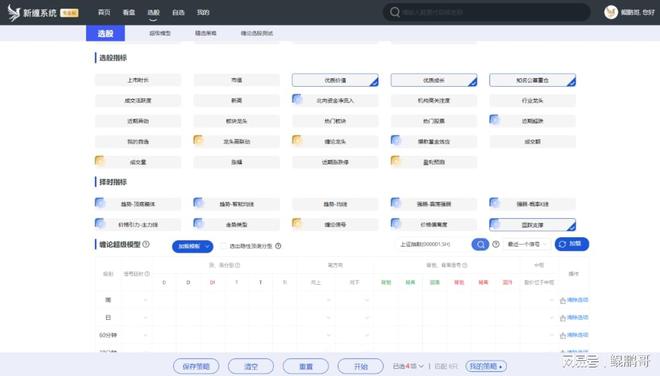
Task: Open the user avatar in top right
Action: pyautogui.click(x=611, y=12)
